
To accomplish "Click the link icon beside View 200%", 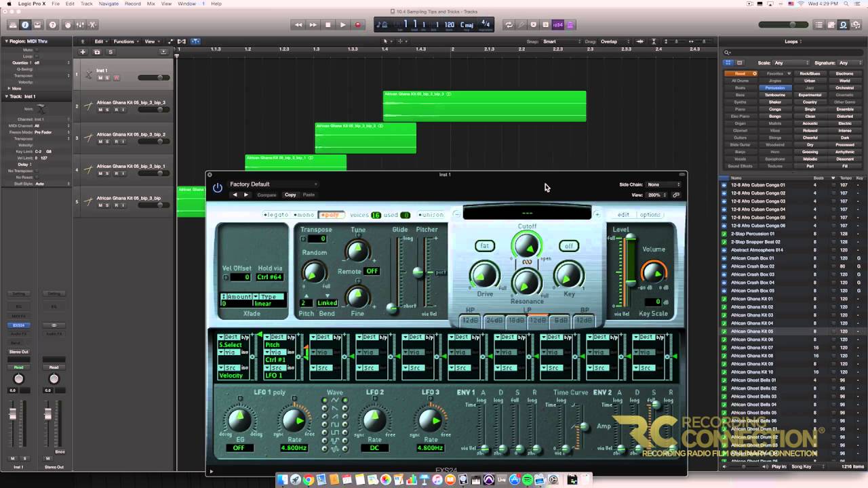I will 676,195.
